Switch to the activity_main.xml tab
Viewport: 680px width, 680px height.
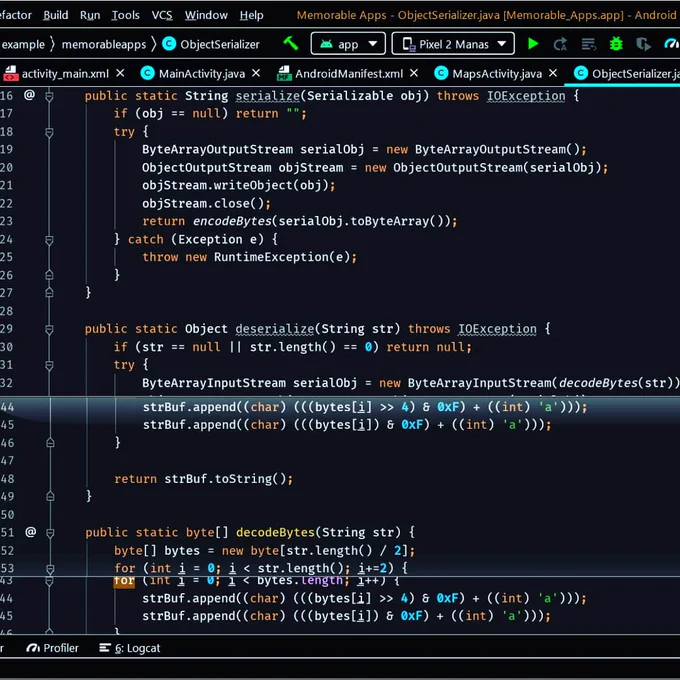[x=65, y=74]
